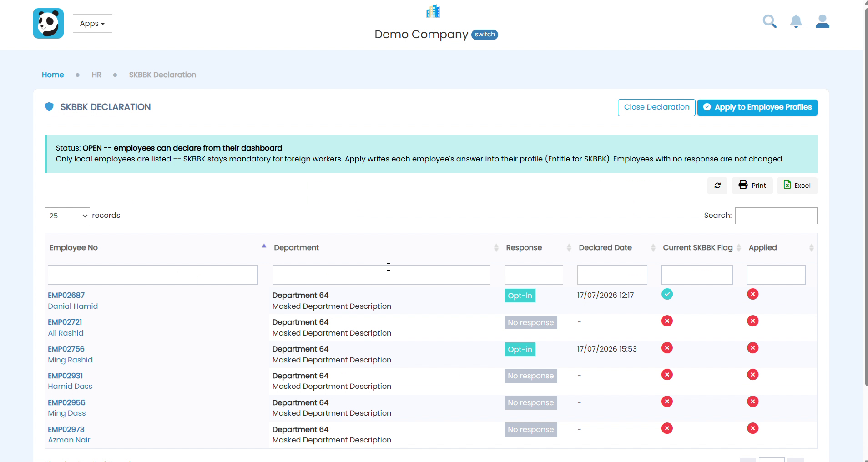Screen dimensions: 868x462
Task: Open the Apps dropdown menu
Action: (x=92, y=24)
